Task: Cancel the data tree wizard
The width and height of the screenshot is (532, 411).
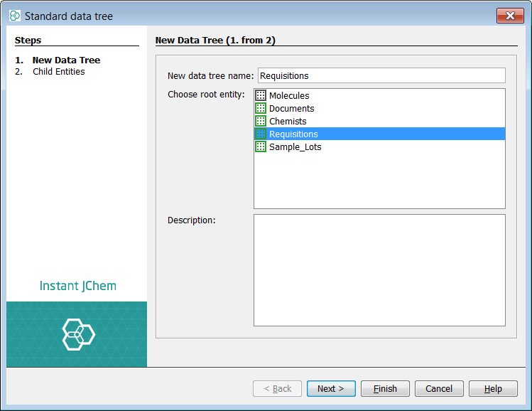Action: click(x=439, y=388)
